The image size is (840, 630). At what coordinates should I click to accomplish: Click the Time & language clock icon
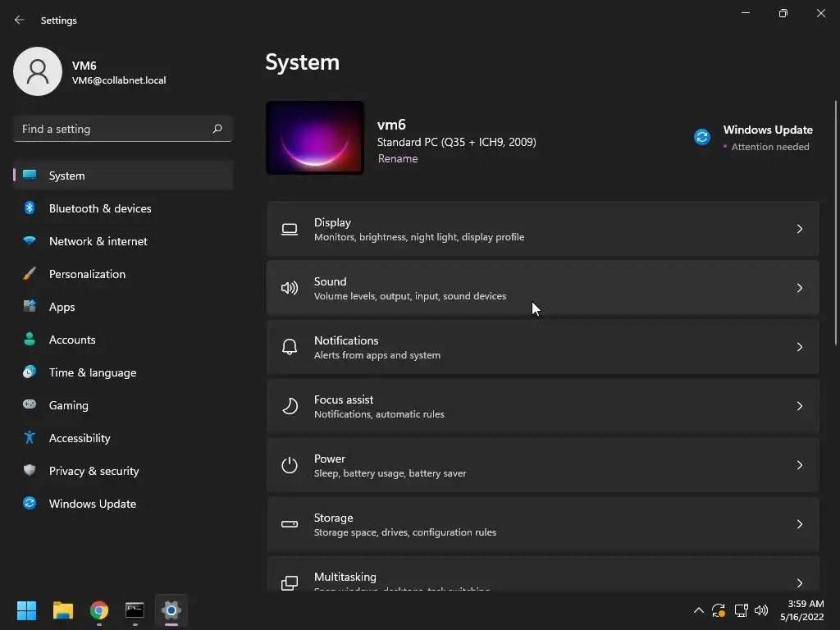[x=30, y=372]
